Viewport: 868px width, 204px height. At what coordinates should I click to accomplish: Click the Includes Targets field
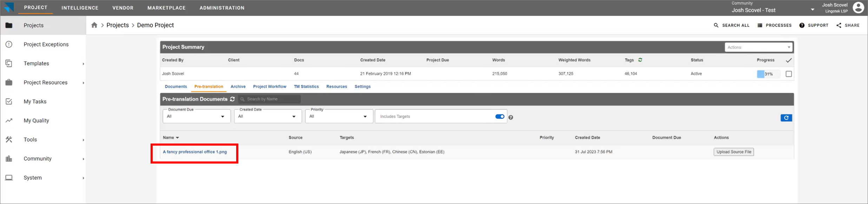(x=441, y=116)
